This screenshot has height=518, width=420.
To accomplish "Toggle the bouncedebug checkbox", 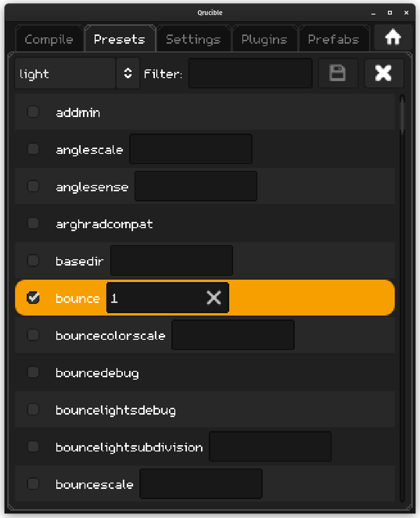I will click(33, 372).
